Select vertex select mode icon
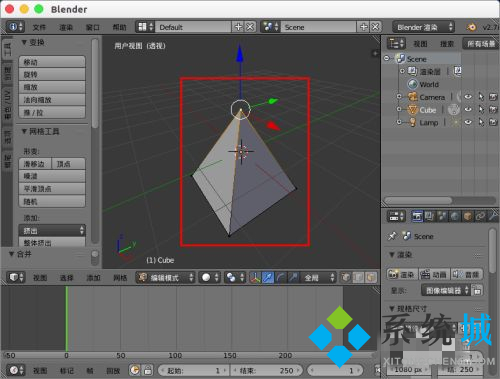The image size is (500, 379). click(x=346, y=277)
